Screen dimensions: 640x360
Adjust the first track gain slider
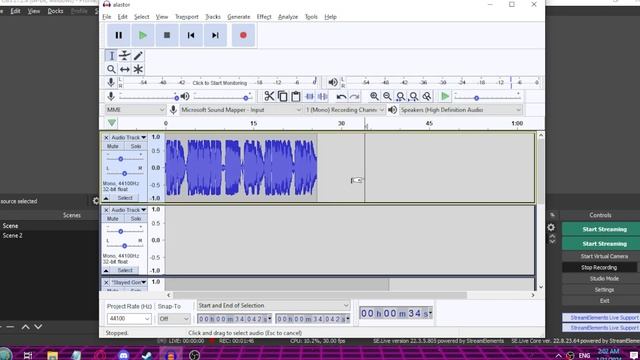(121, 159)
